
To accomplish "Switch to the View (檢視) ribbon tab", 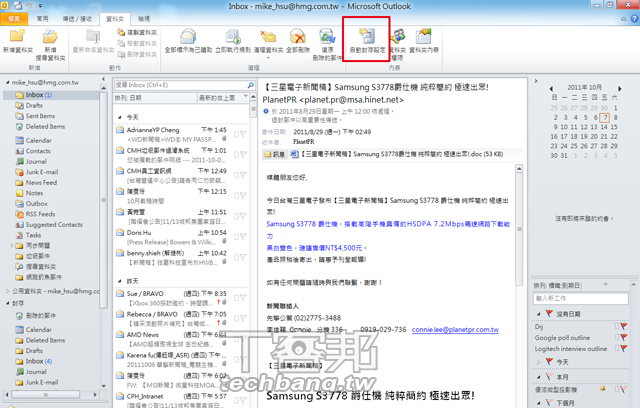I will (144, 19).
